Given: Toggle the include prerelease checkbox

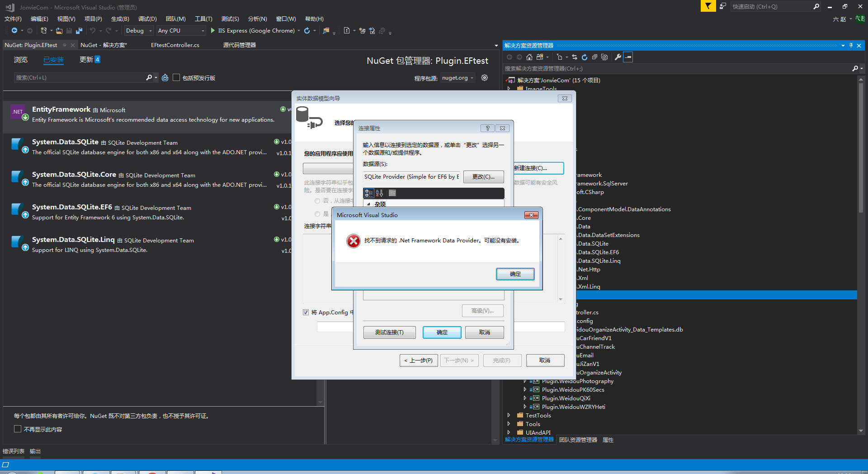Looking at the screenshot, I should (176, 77).
